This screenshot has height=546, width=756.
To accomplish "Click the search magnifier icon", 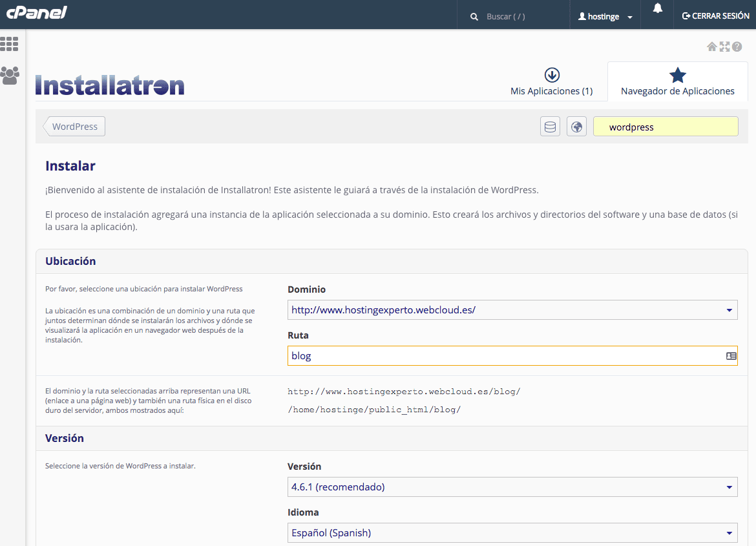I will point(474,16).
